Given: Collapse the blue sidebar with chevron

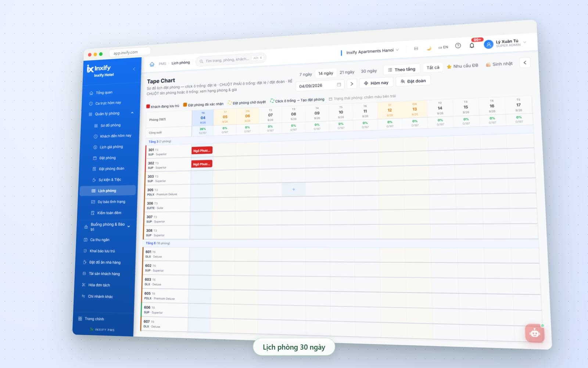Looking at the screenshot, I should click(134, 69).
